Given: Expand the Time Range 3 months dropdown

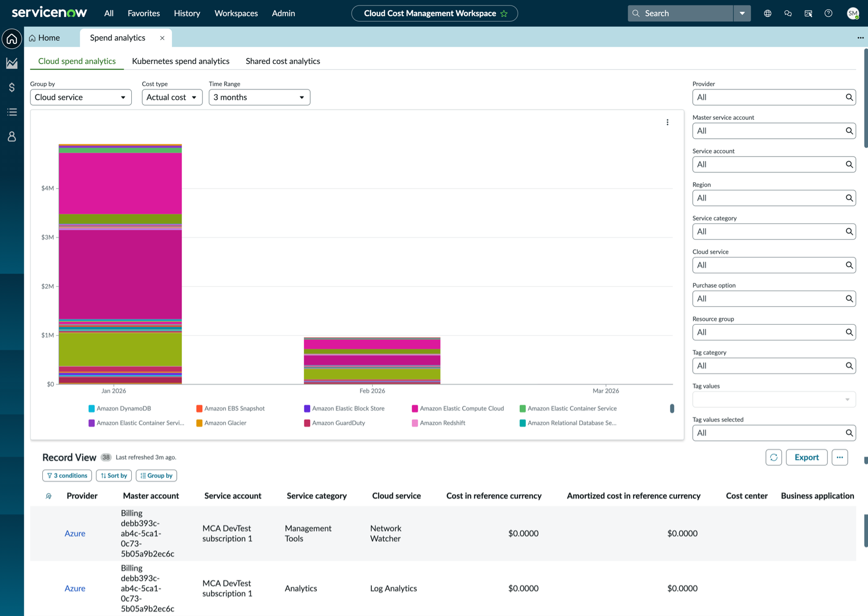Looking at the screenshot, I should click(259, 98).
